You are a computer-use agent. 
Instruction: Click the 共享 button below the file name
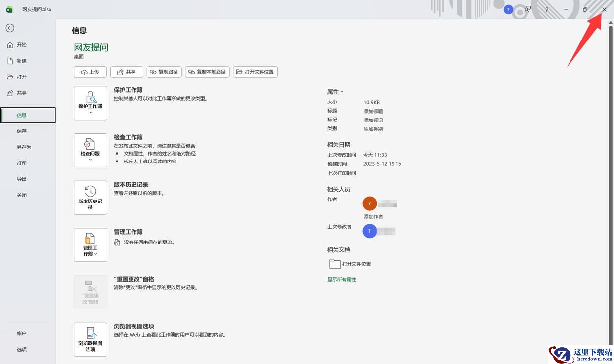click(x=127, y=72)
